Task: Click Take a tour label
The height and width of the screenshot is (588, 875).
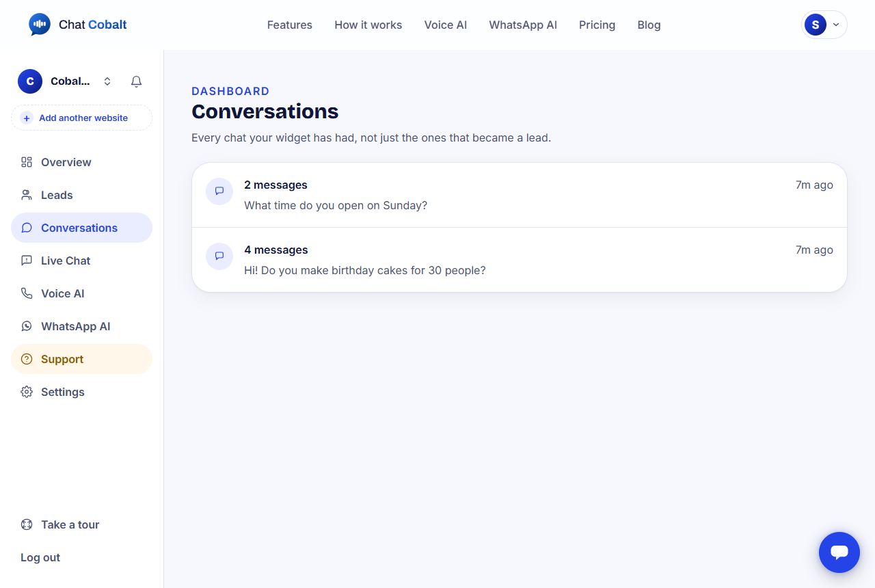Action: [x=70, y=524]
